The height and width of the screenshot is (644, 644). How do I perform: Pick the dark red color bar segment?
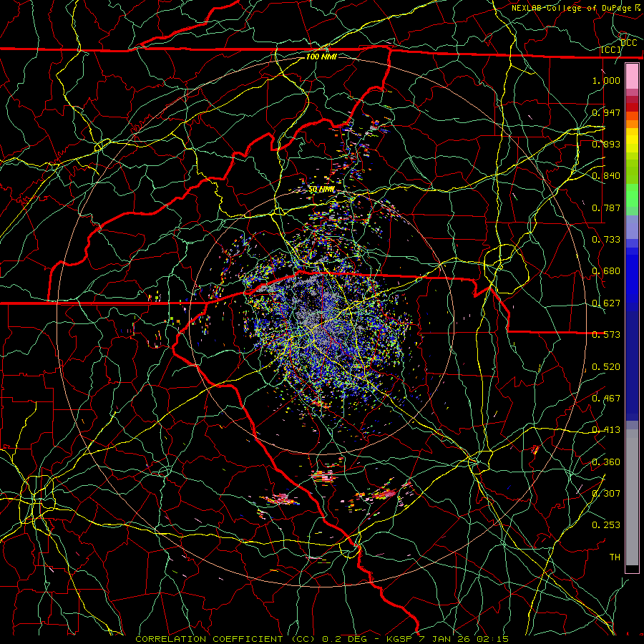[x=632, y=107]
